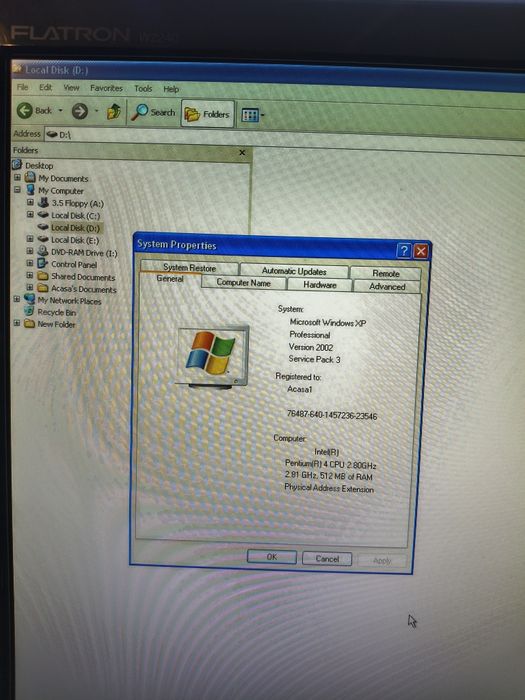Image resolution: width=525 pixels, height=700 pixels.
Task: Close the System Properties dialog
Action: (x=421, y=251)
